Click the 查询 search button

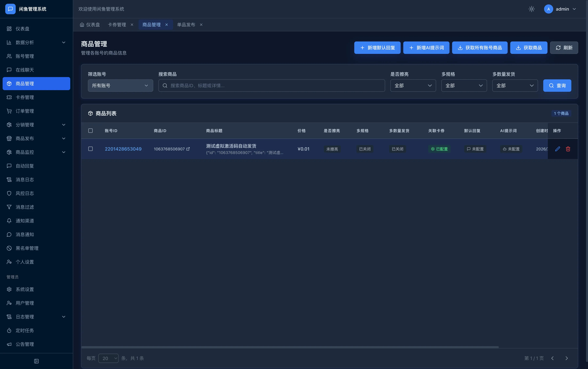557,85
